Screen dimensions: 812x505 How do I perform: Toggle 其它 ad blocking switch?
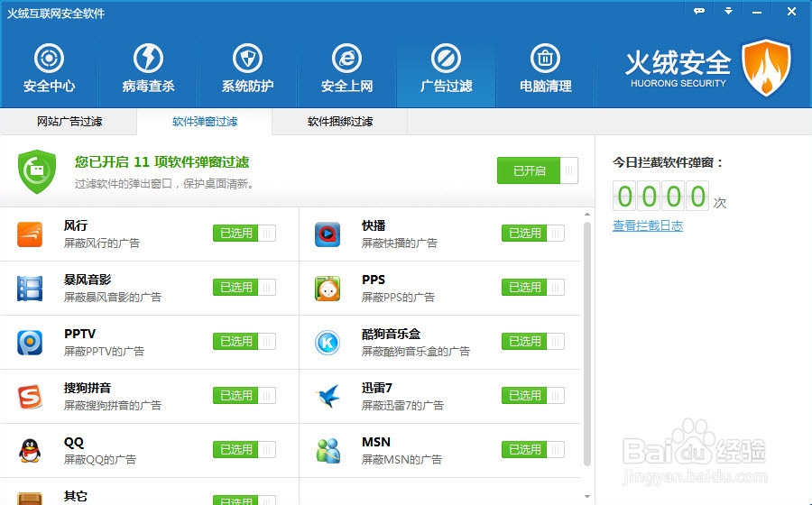tap(245, 500)
